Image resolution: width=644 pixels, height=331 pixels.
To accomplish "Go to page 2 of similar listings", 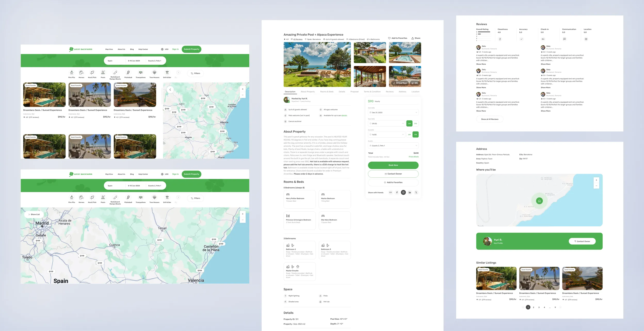I will point(534,307).
